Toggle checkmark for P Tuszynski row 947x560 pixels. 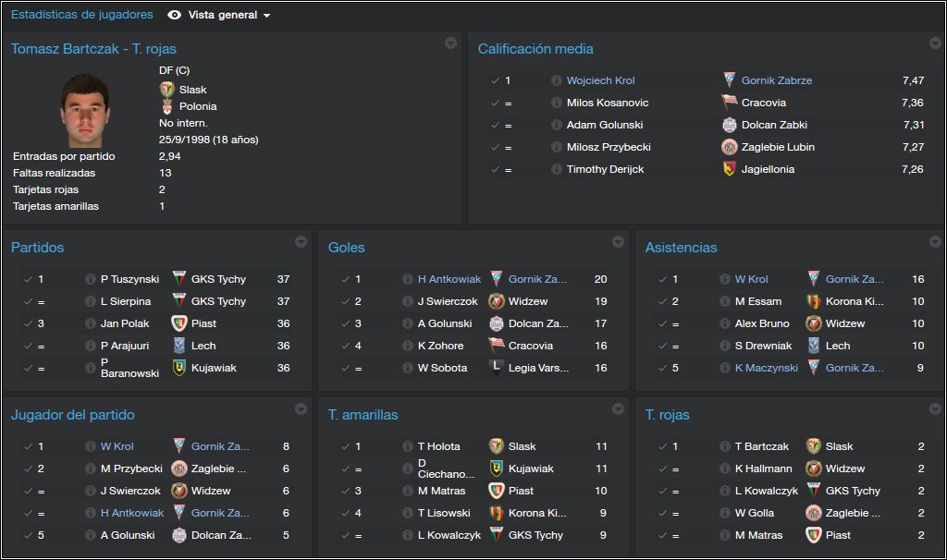[29, 279]
